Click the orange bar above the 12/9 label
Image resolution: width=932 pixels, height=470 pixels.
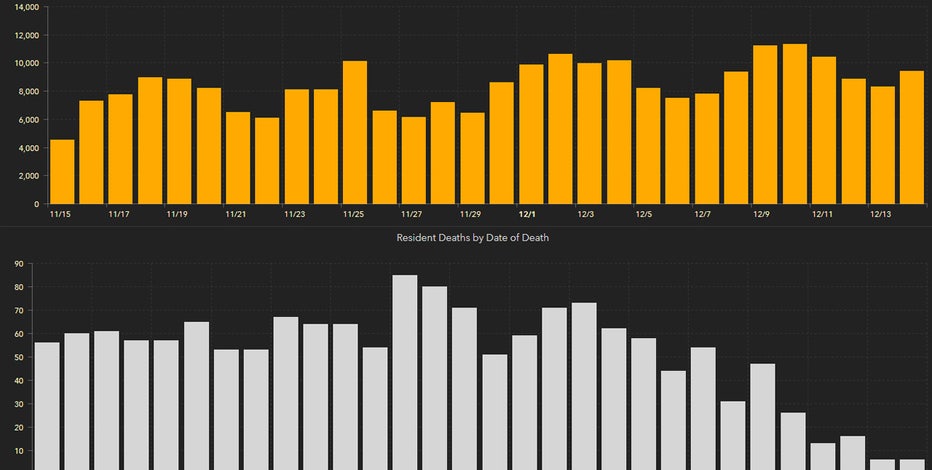[x=765, y=125]
